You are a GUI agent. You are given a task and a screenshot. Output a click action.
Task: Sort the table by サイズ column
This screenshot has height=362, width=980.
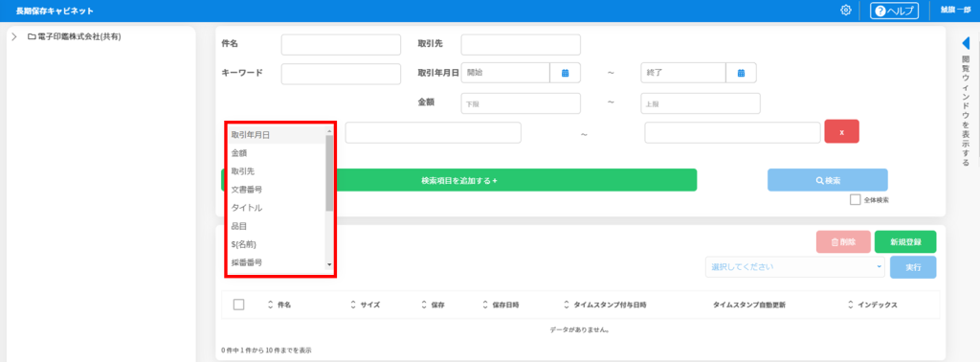click(x=365, y=305)
